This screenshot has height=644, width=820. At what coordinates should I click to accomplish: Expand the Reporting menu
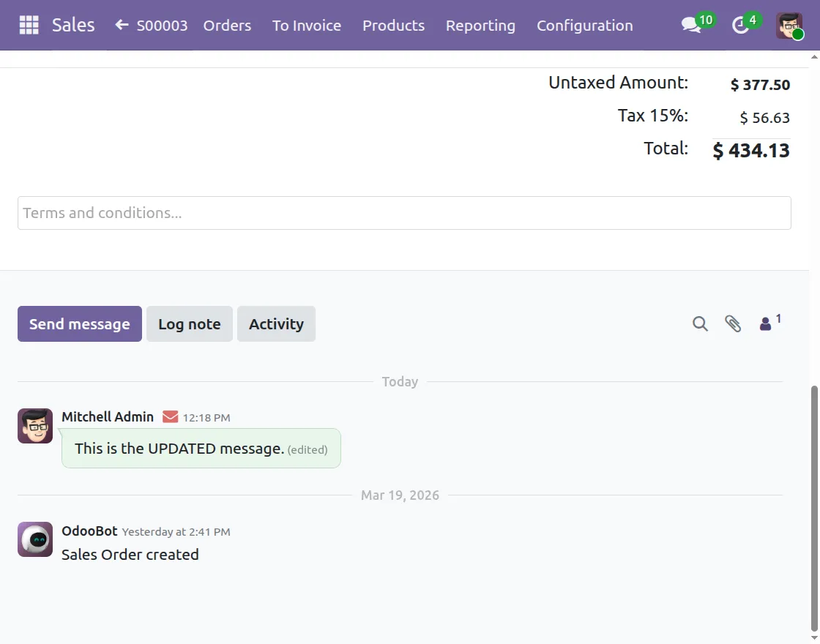(x=480, y=26)
